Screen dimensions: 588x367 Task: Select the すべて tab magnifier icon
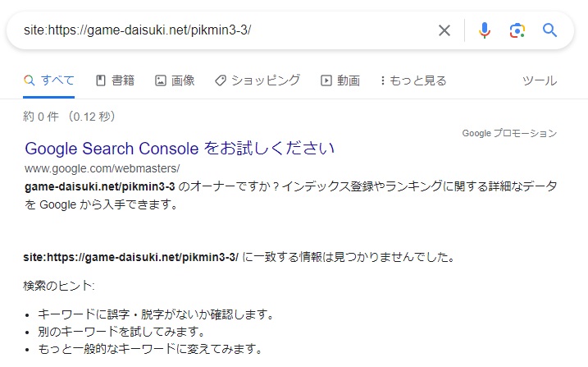(29, 80)
